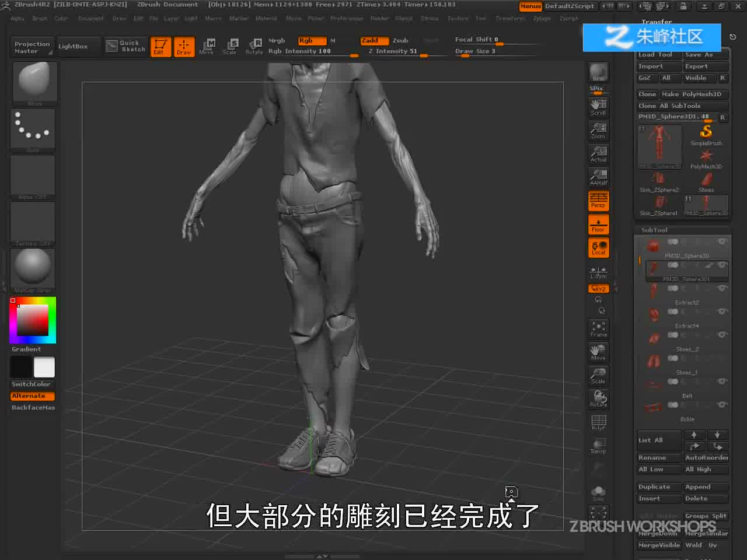
Task: Open the stroke dots picker
Action: coord(33,129)
